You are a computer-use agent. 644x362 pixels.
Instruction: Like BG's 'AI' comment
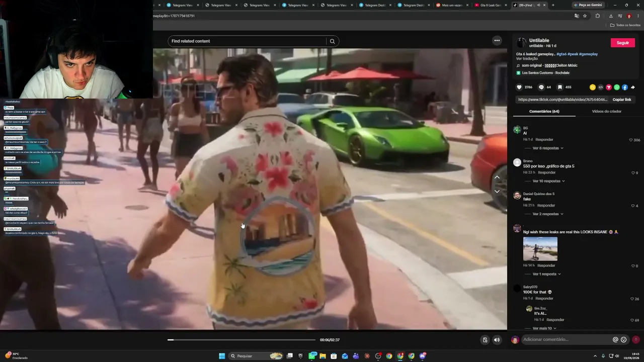[x=631, y=140]
